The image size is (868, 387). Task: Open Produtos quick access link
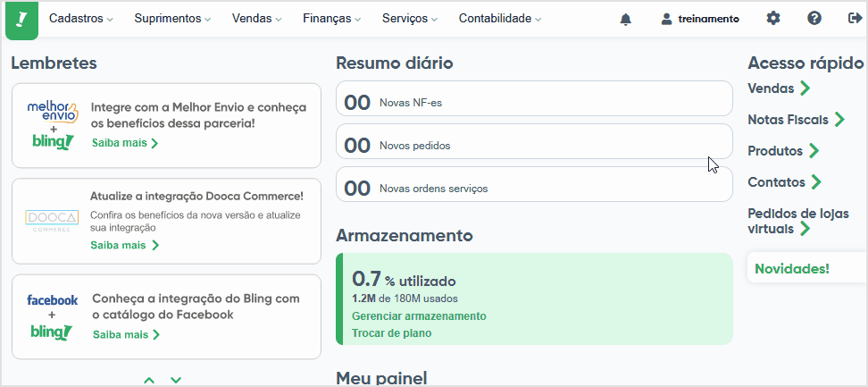775,150
